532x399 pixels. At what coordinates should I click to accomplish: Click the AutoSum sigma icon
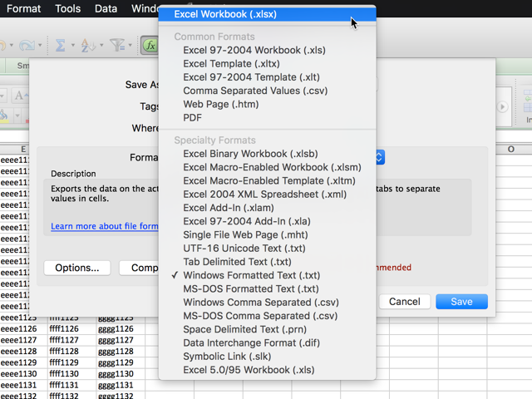coord(61,45)
